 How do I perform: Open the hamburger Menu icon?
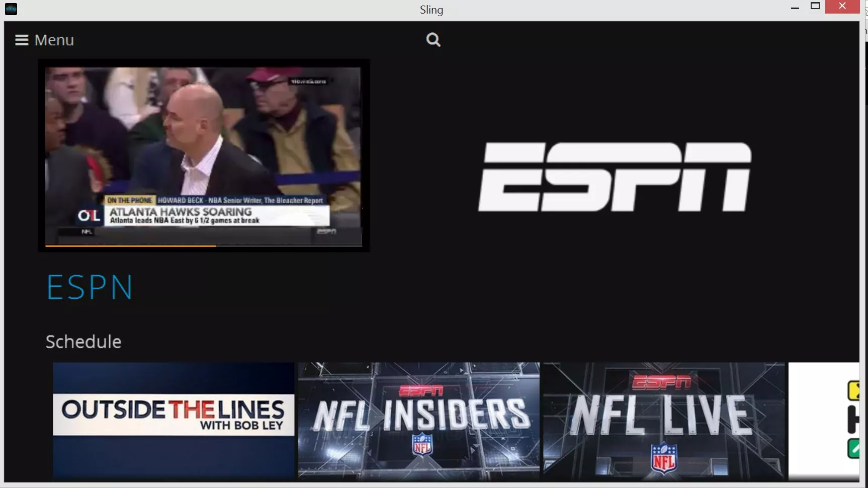[x=21, y=40]
